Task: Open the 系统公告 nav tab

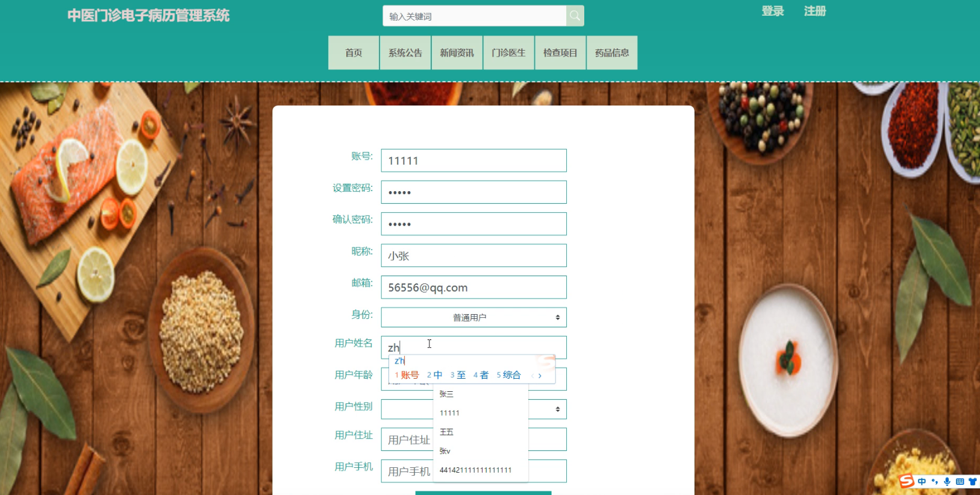Action: point(405,53)
